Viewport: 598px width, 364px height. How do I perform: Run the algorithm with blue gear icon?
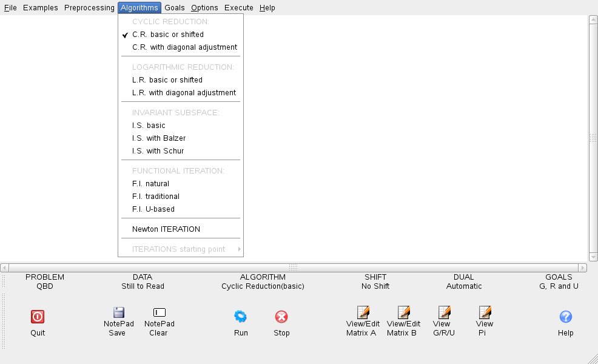coord(241,316)
